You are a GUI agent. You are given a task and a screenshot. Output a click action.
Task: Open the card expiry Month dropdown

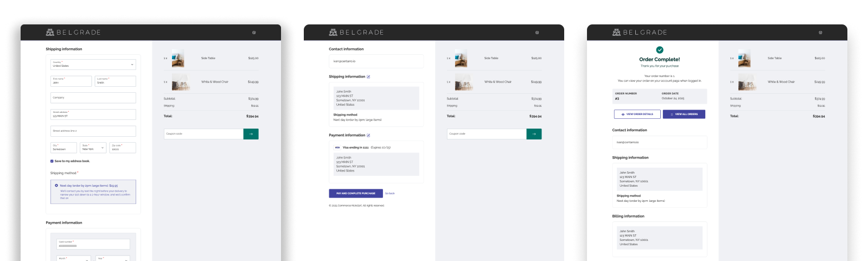pos(74,259)
